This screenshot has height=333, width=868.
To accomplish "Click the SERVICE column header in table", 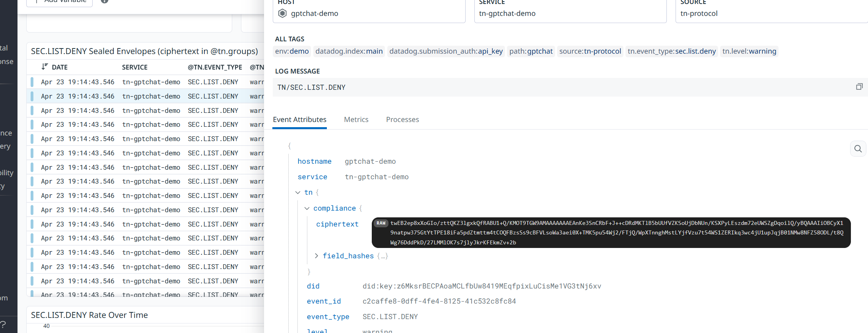I will [135, 67].
